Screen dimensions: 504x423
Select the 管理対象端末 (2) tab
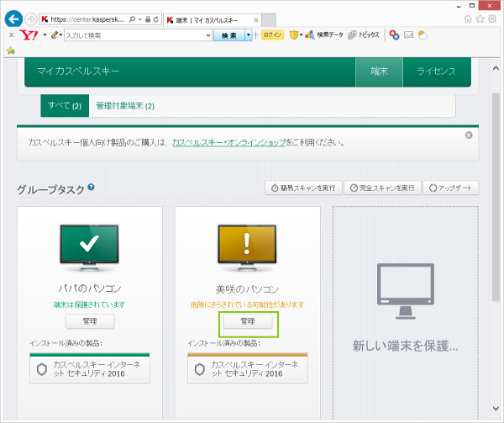pos(125,106)
